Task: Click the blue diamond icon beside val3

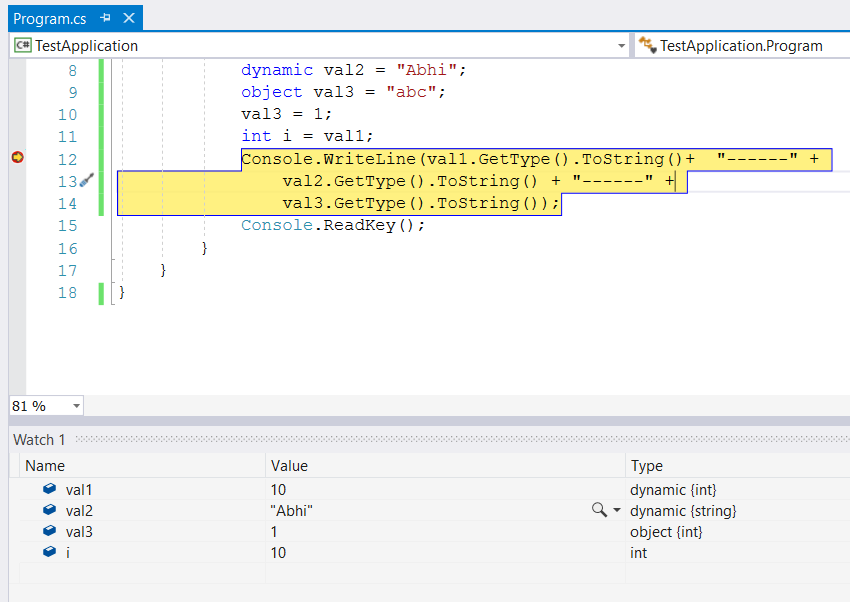Action: (x=48, y=532)
